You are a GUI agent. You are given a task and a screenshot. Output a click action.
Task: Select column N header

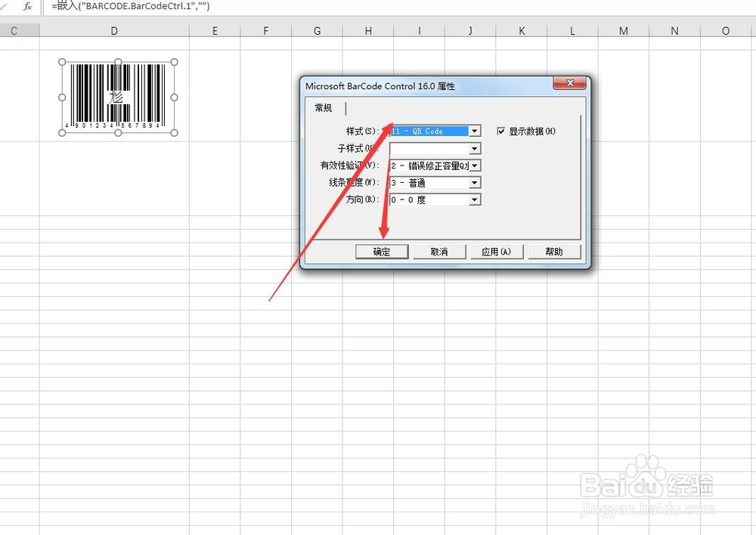[x=674, y=31]
